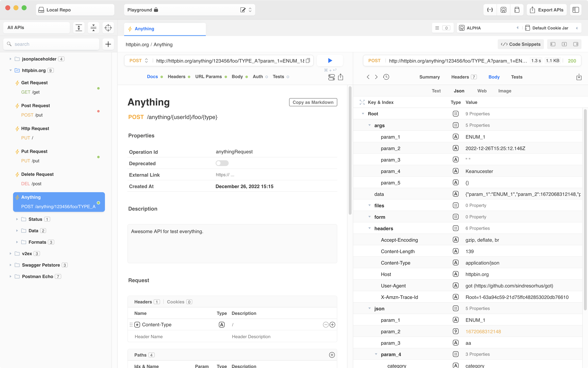The height and width of the screenshot is (368, 588).
Task: Click the pending requests list icon
Action: click(443, 28)
